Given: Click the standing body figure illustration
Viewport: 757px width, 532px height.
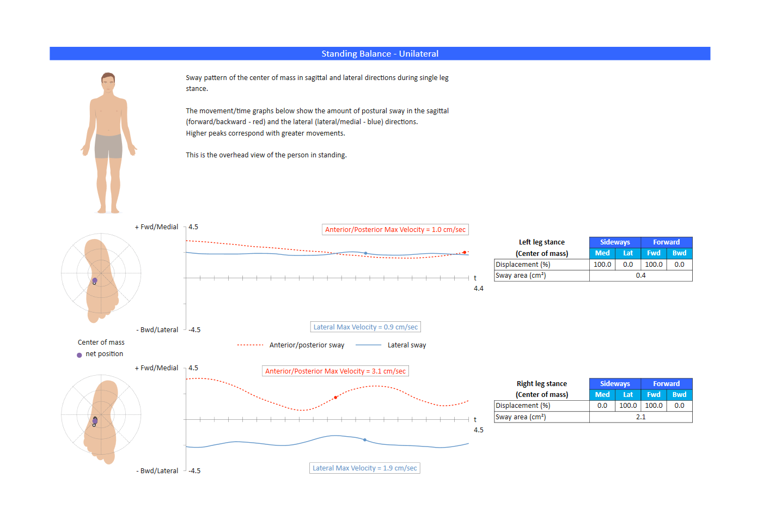Looking at the screenshot, I should (109, 142).
